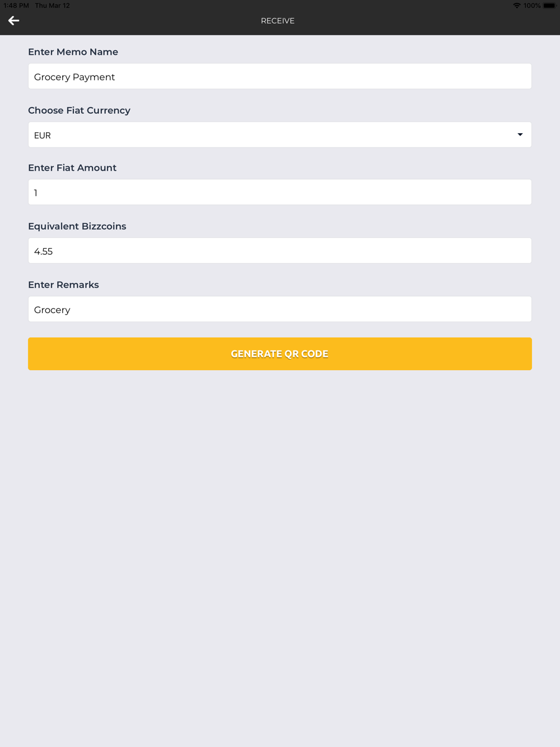560x747 pixels.
Task: Click the dropdown caret in currency field
Action: click(520, 134)
